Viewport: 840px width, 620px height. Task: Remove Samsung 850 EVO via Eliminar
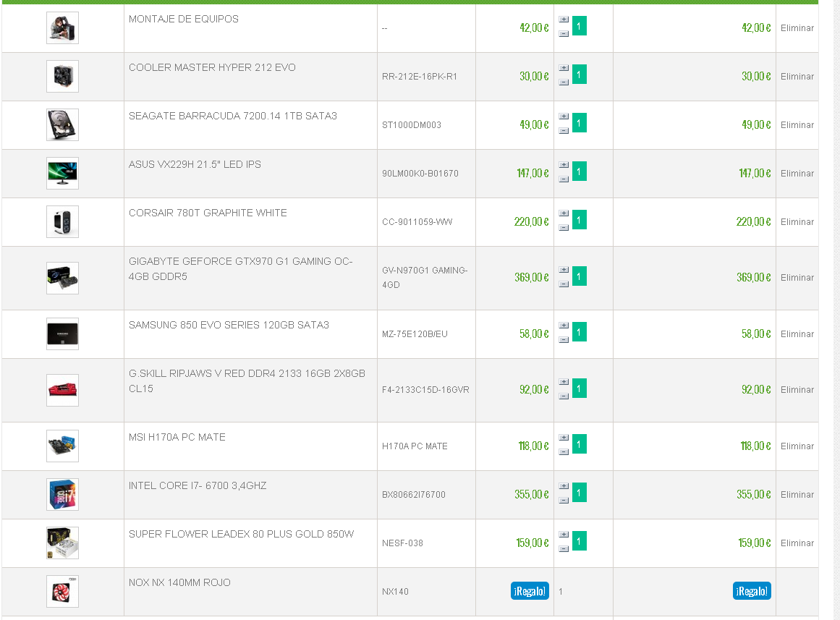[x=797, y=334]
